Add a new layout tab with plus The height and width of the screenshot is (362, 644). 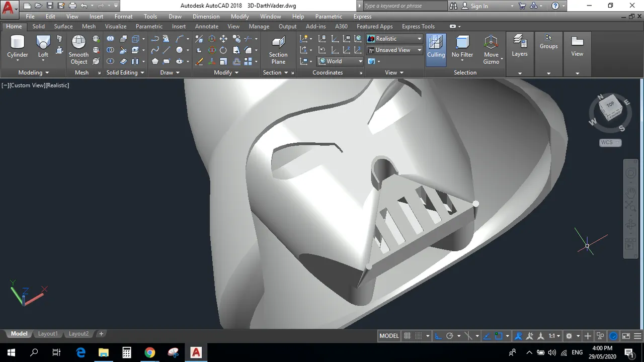[x=101, y=334]
